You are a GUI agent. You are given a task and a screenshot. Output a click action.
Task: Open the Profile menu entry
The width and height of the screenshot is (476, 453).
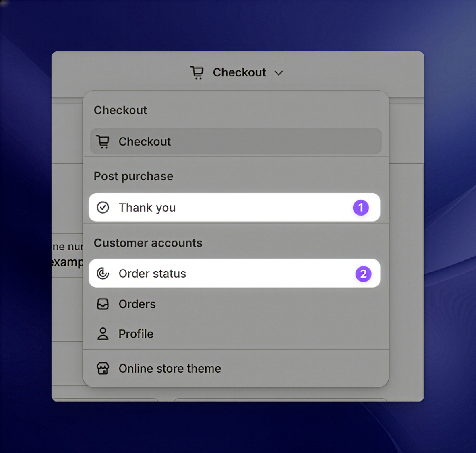[136, 334]
